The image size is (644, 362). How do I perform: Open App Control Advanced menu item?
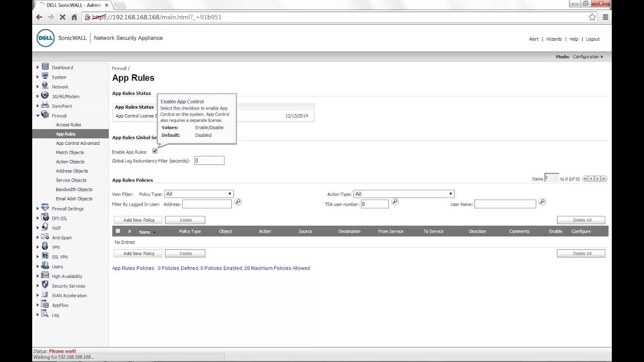(x=78, y=143)
